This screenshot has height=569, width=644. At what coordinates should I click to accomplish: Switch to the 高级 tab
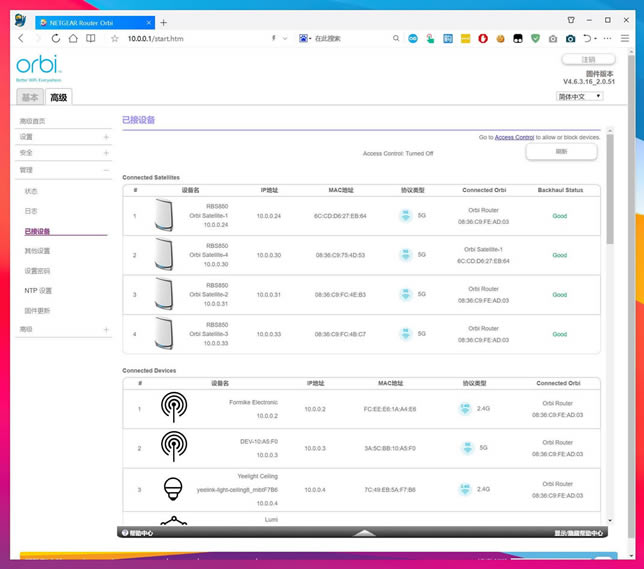(x=58, y=97)
